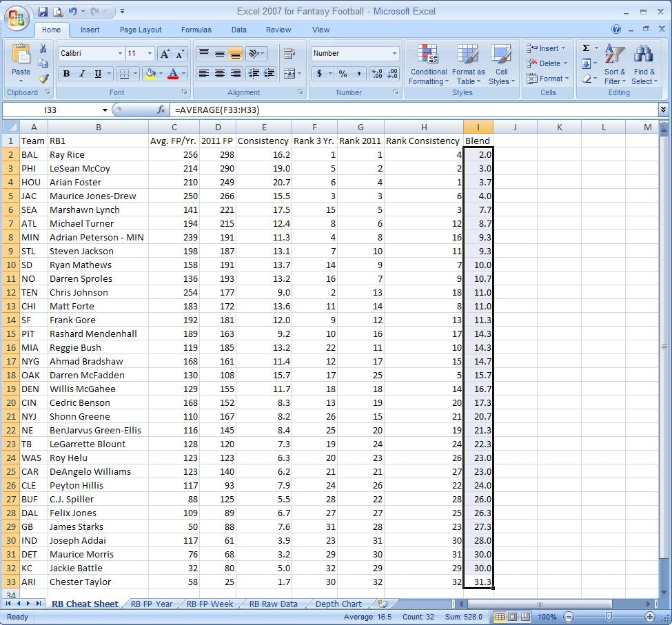Switch to Page Layout view in status bar
Viewport: 672px width, 625px height.
pos(512,617)
